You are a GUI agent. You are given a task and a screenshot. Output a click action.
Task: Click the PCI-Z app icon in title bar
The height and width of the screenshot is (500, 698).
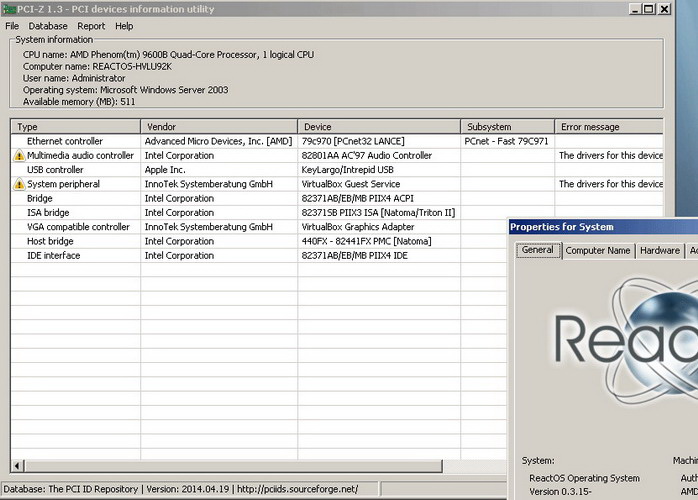9,9
